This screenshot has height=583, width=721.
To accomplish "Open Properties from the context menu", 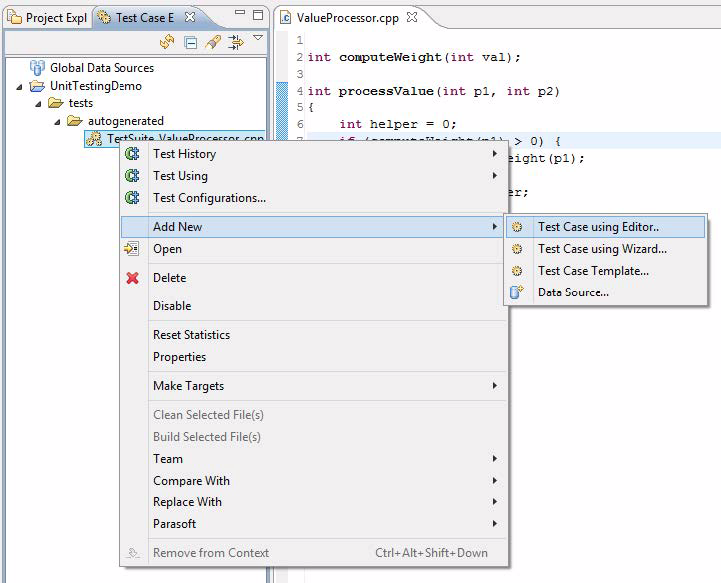I will pos(314,357).
